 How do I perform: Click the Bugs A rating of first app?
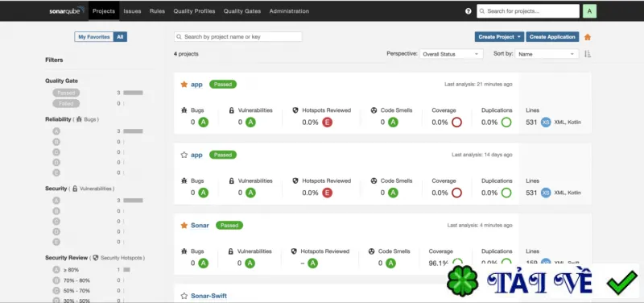point(204,122)
